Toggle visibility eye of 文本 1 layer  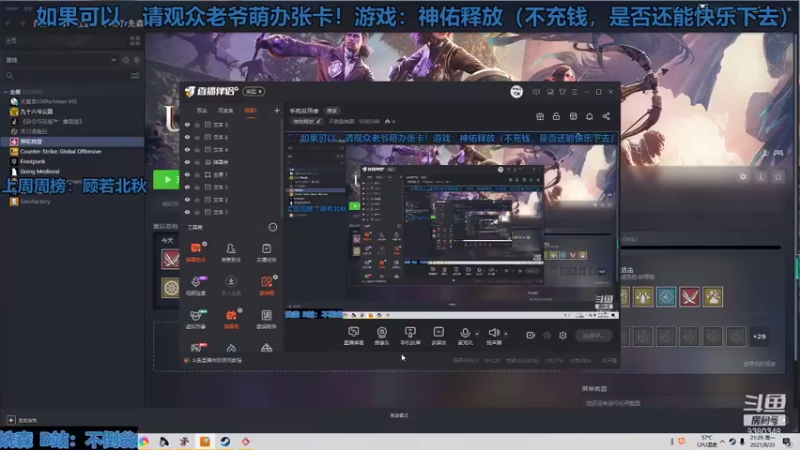pos(187,187)
